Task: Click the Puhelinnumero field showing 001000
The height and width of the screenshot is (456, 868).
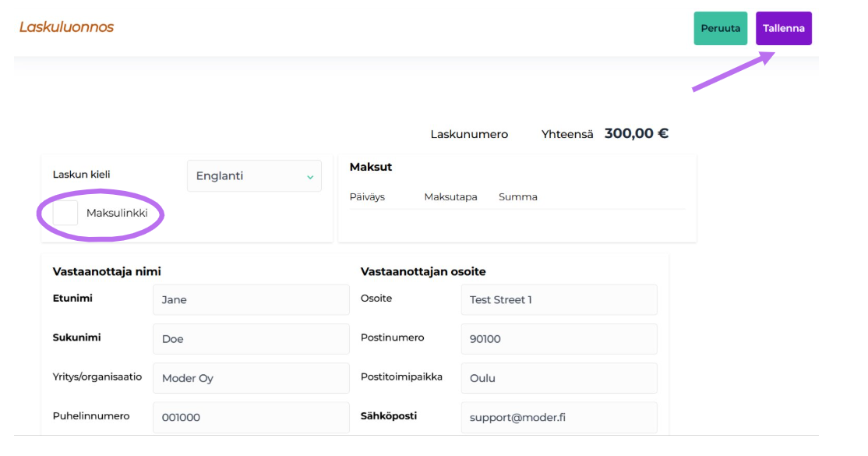Action: (250, 415)
